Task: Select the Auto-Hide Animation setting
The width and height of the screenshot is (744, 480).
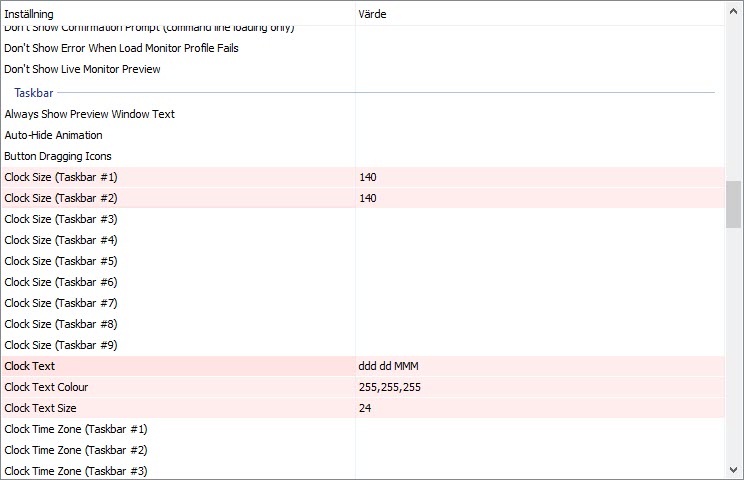Action: click(53, 135)
